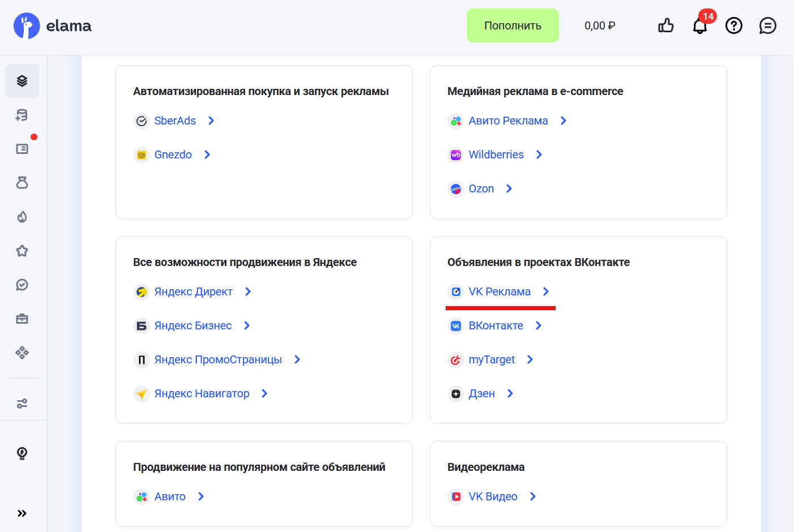Click the lightbulb icon in the sidebar
794x532 pixels.
coord(22,453)
